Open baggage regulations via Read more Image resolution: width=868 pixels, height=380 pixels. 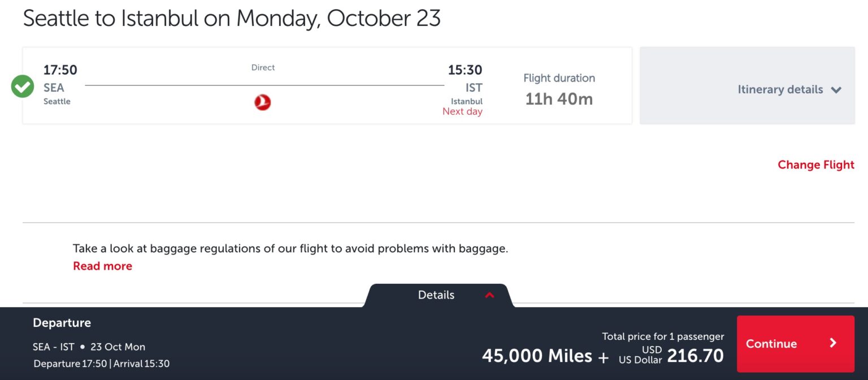[102, 266]
